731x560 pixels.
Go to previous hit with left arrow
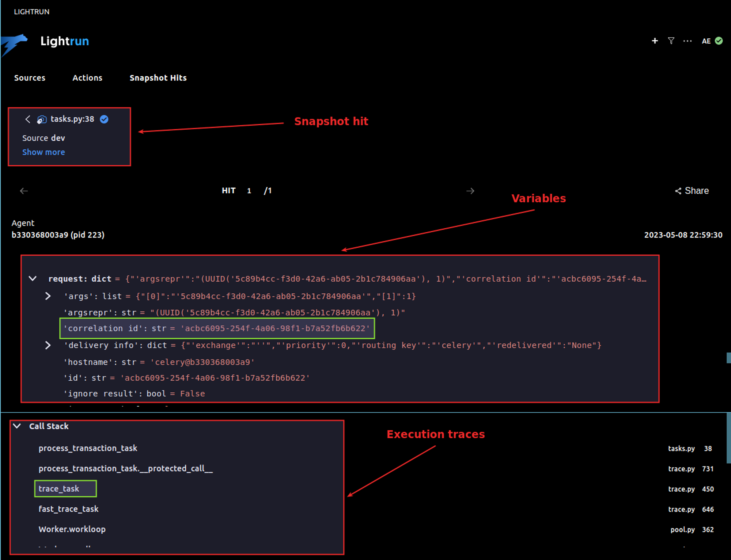coord(24,191)
